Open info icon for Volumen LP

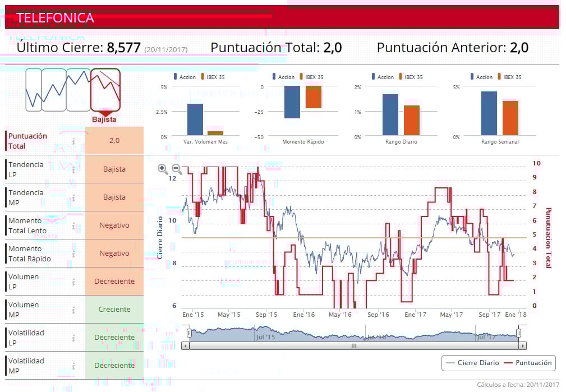(73, 282)
